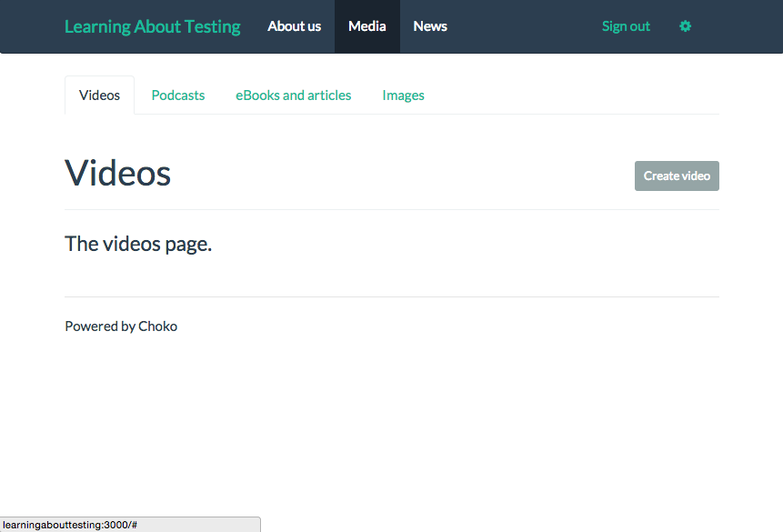This screenshot has width=783, height=532.
Task: Select the Media navigation item
Action: point(366,26)
